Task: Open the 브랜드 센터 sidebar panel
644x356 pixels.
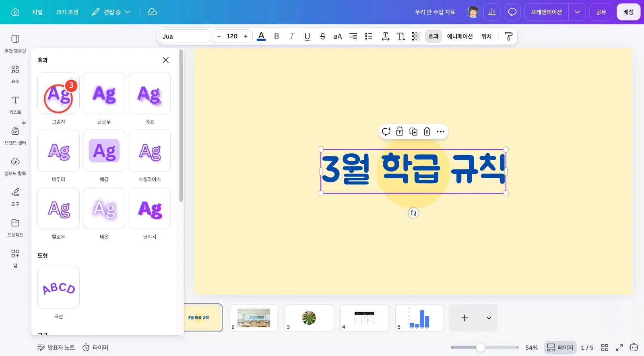Action: click(15, 136)
